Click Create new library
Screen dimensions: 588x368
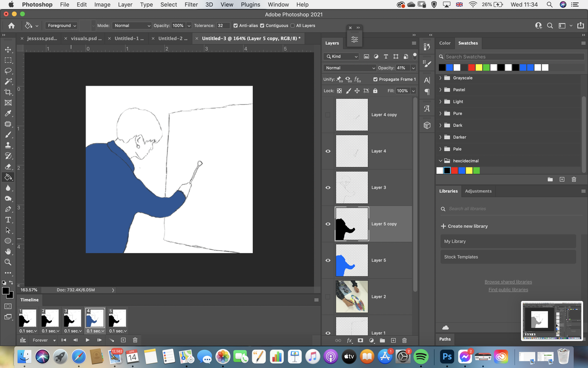tap(464, 226)
